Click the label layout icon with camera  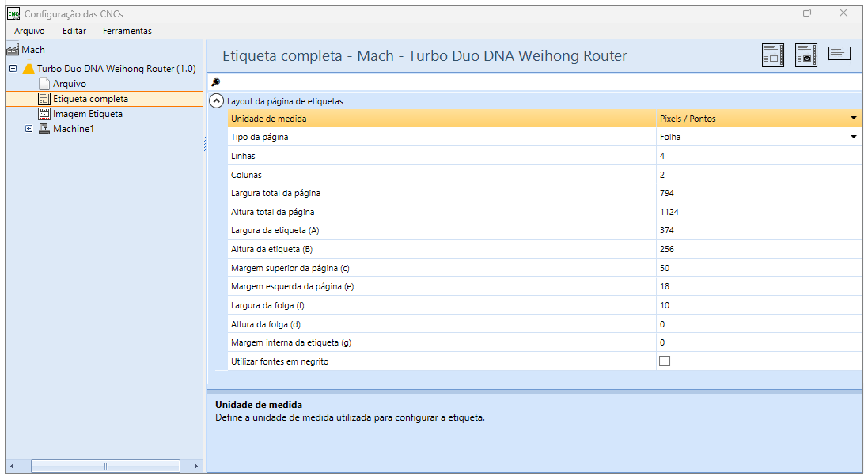tap(806, 55)
